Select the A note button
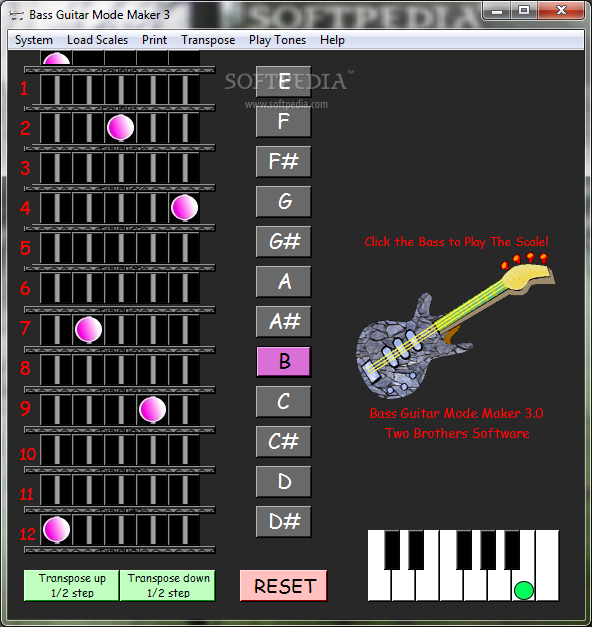Image resolution: width=592 pixels, height=627 pixels. point(284,282)
